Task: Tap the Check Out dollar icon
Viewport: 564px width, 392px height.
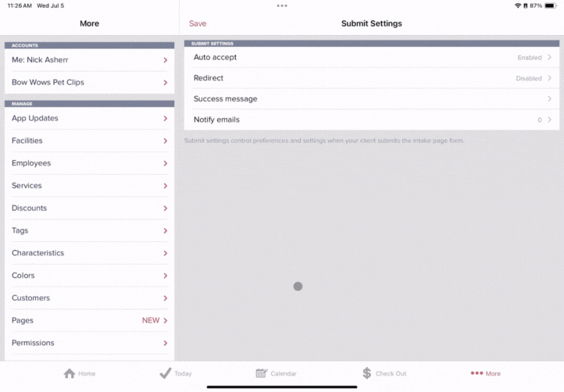Action: pyautogui.click(x=366, y=373)
